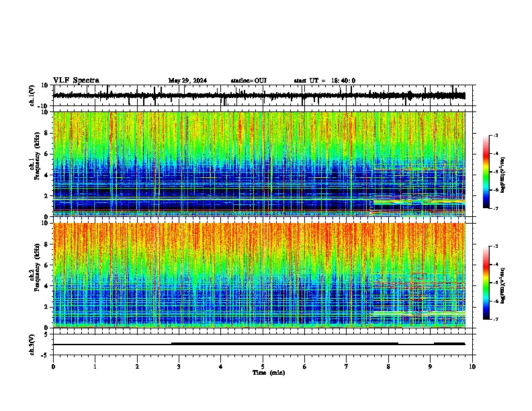Click time axis tick label "6"

[x=304, y=367]
